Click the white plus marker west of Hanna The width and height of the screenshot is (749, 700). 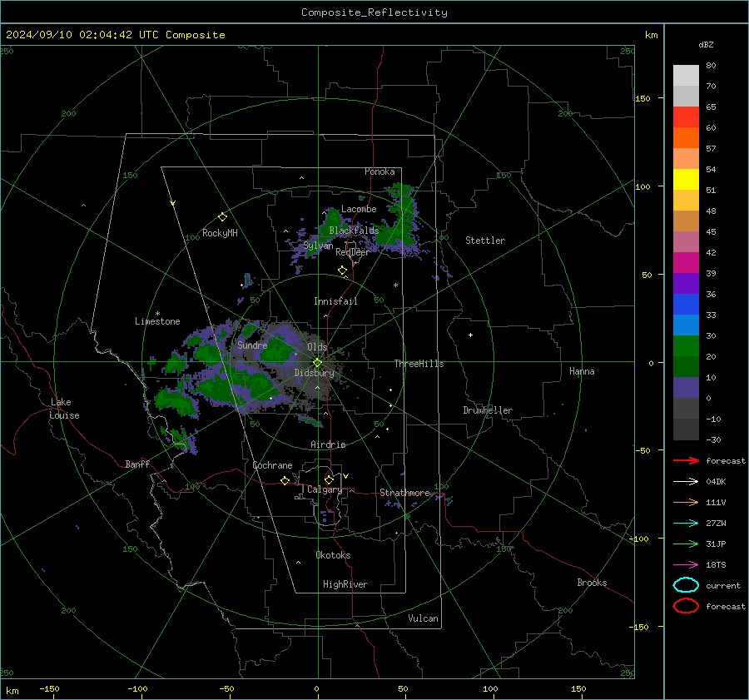(470, 335)
